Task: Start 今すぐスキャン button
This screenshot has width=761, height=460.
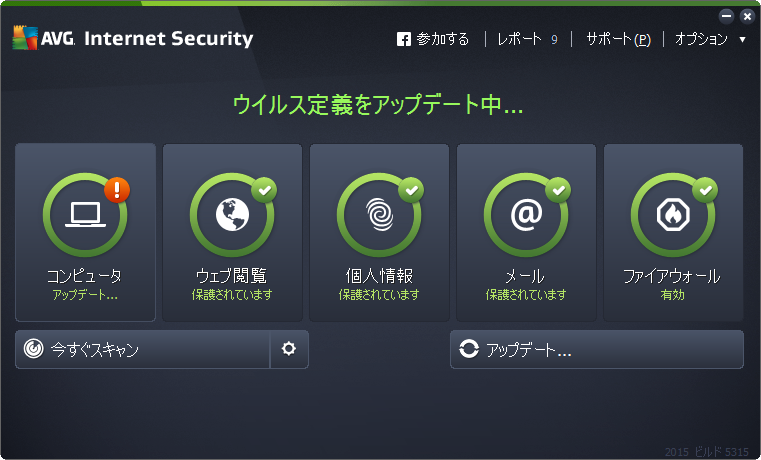Action: click(x=143, y=349)
